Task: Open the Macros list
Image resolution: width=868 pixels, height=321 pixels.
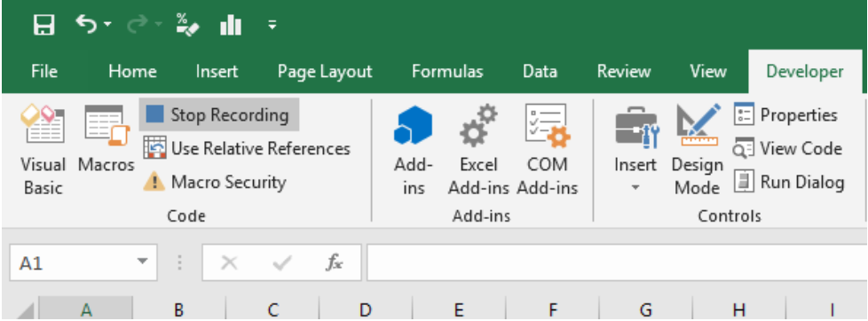Action: coord(107,139)
